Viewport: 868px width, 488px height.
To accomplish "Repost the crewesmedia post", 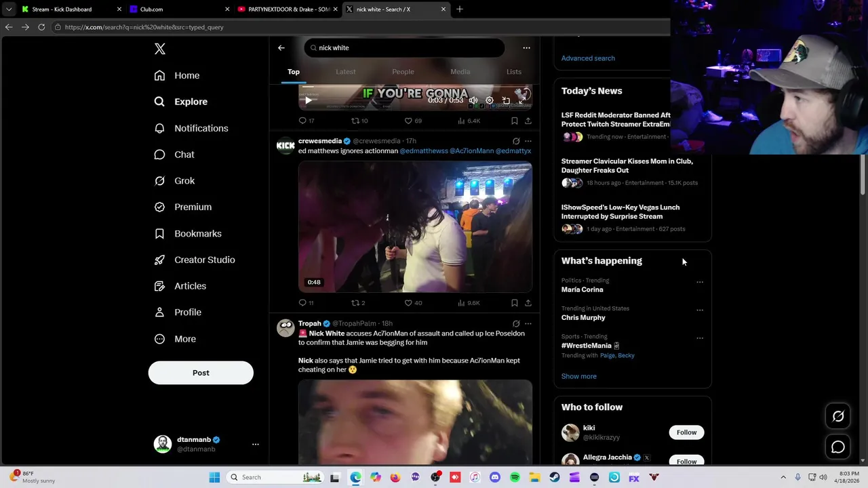I will (358, 303).
